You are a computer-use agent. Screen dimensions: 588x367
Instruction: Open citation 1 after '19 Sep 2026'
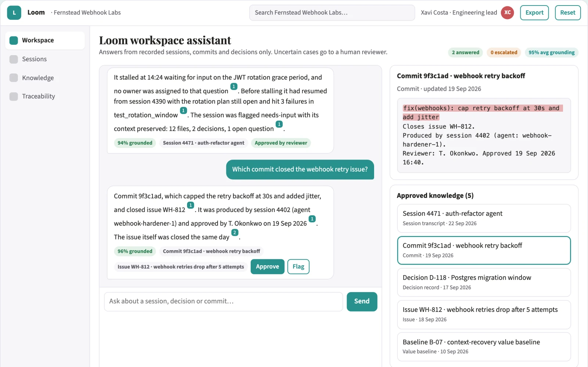(x=312, y=219)
